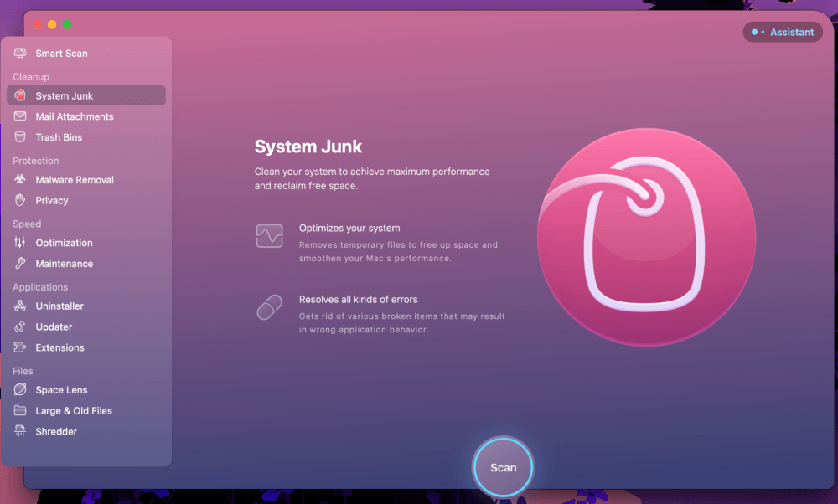Open Malware Removal module
The width and height of the screenshot is (838, 504).
(x=86, y=179)
